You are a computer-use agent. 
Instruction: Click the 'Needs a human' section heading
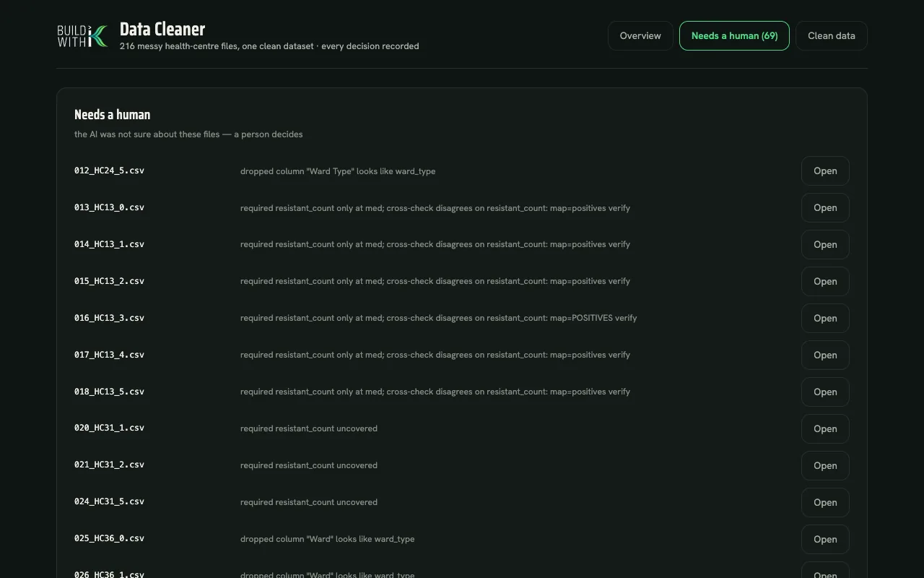tap(112, 115)
